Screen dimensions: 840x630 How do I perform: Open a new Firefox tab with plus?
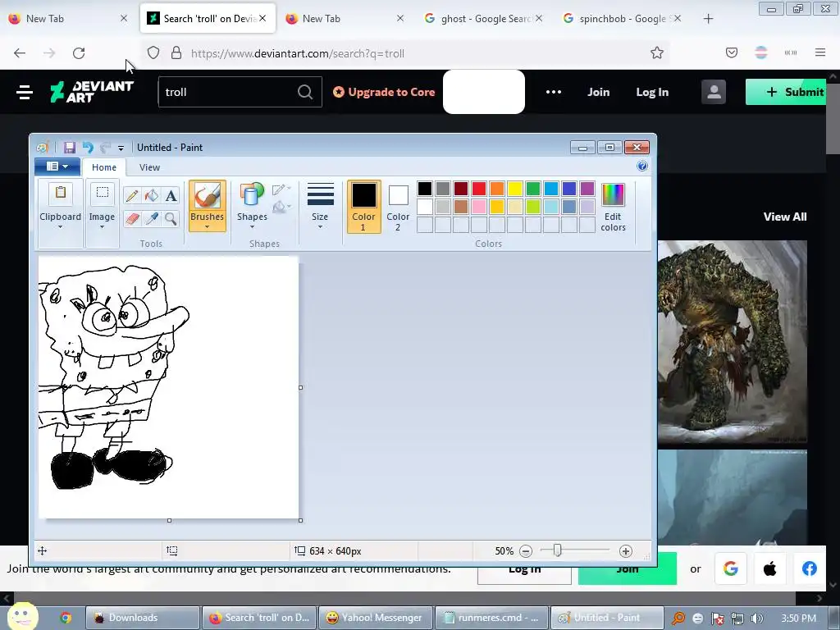(708, 19)
